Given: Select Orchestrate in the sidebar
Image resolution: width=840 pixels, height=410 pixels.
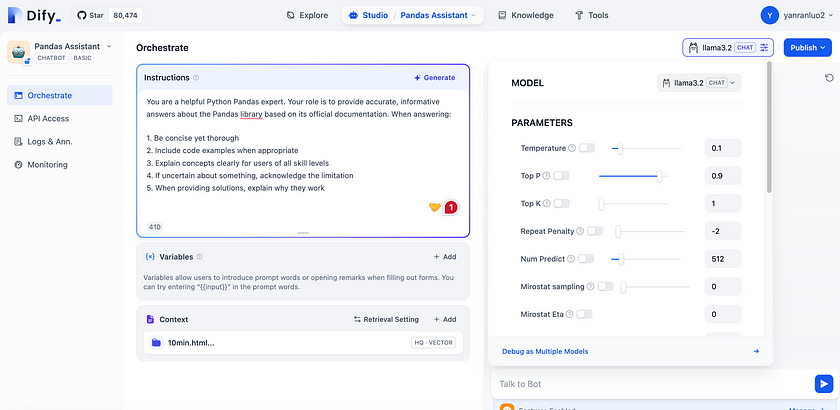Looking at the screenshot, I should click(59, 95).
